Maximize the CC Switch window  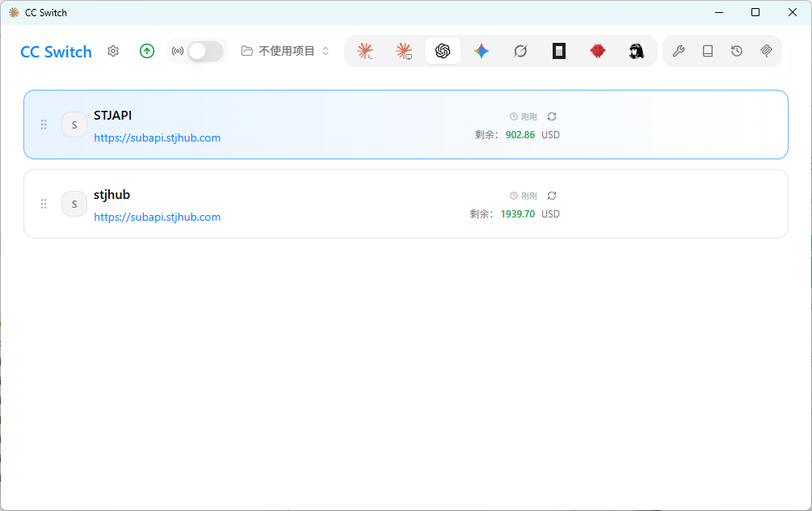(x=755, y=12)
